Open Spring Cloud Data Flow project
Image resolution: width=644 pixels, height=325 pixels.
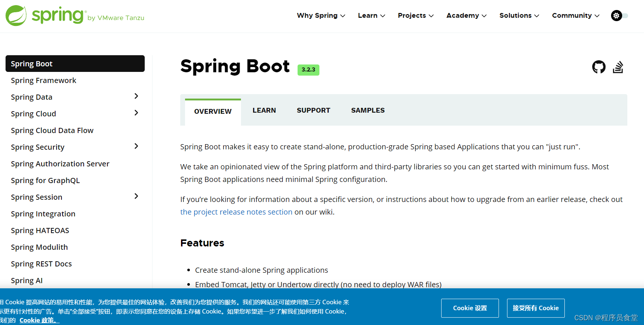coord(52,130)
